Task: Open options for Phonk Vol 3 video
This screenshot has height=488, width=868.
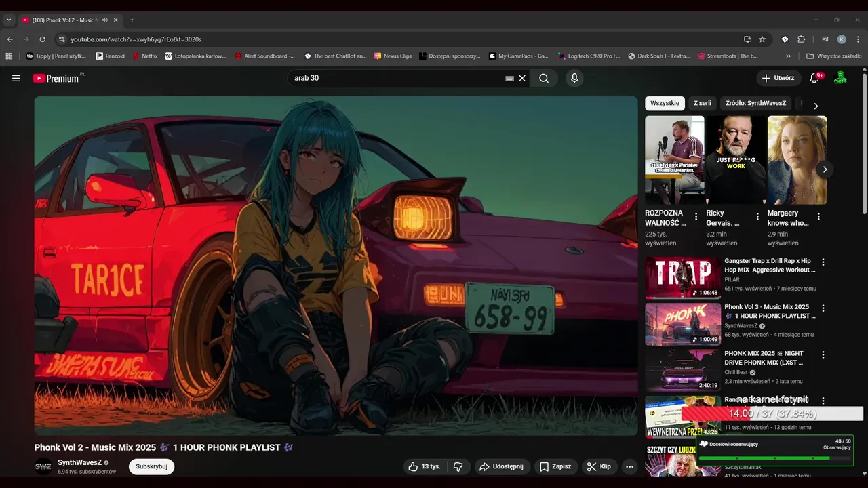Action: point(823,308)
